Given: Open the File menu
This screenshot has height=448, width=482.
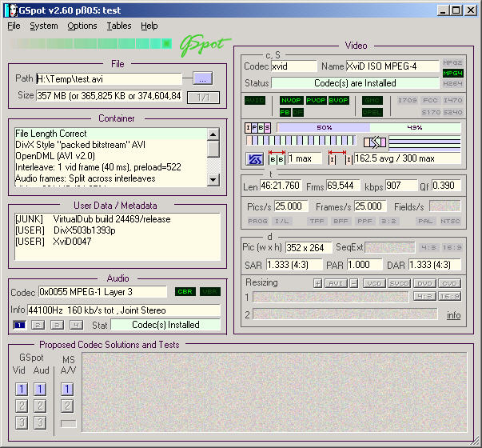Looking at the screenshot, I should 14,26.
